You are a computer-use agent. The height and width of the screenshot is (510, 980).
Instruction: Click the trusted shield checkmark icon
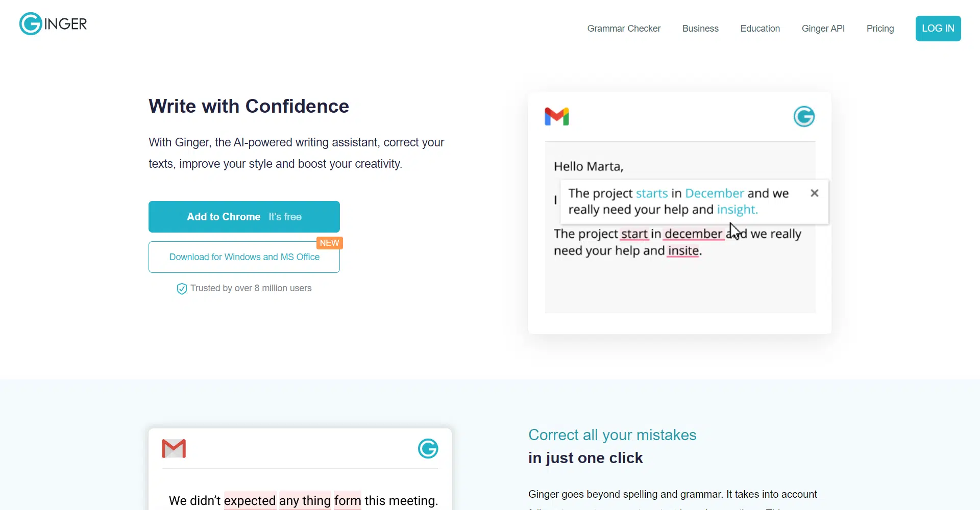pos(182,289)
